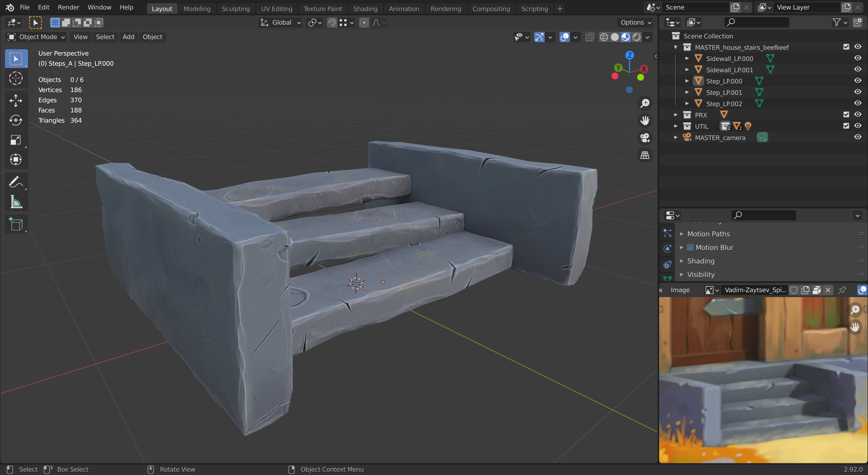The image size is (868, 475).
Task: Toggle the Motion Blur checkbox
Action: 690,247
